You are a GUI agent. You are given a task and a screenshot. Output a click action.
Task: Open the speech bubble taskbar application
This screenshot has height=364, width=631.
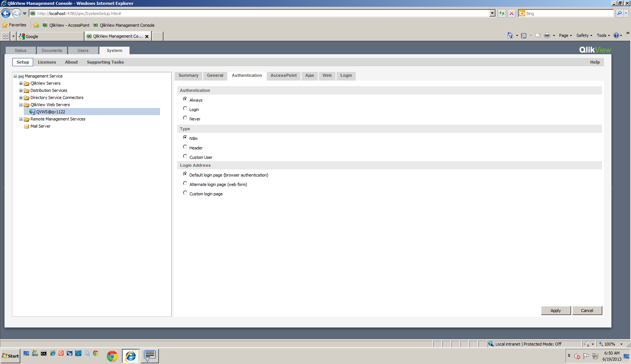coord(149,356)
